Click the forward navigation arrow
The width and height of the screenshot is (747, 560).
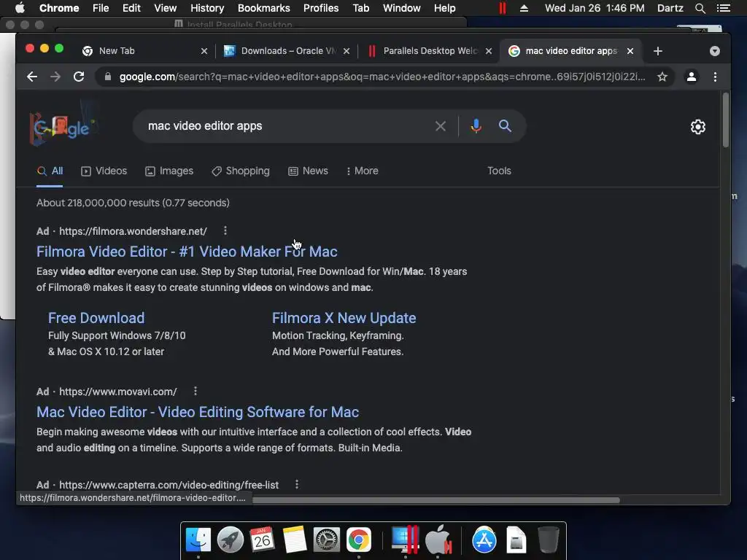point(55,77)
